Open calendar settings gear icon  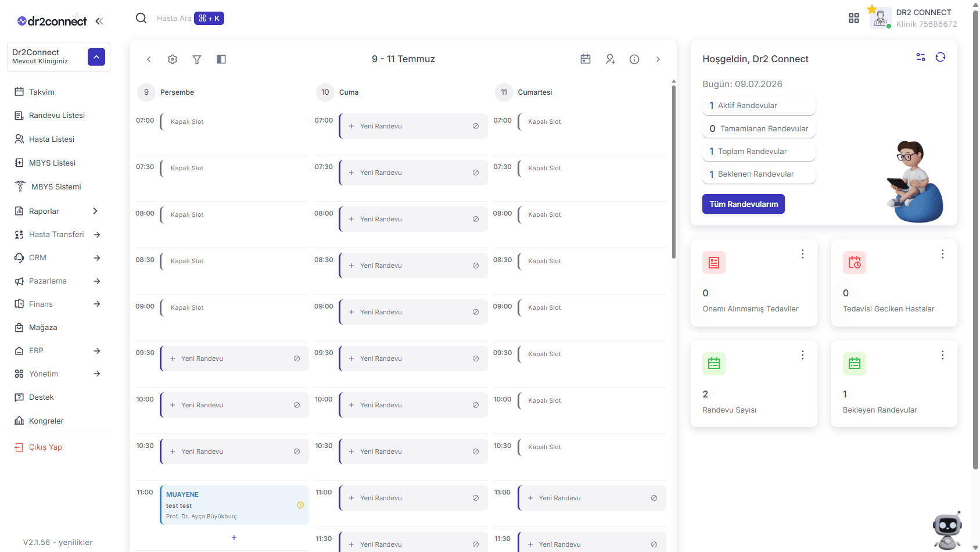(x=173, y=59)
